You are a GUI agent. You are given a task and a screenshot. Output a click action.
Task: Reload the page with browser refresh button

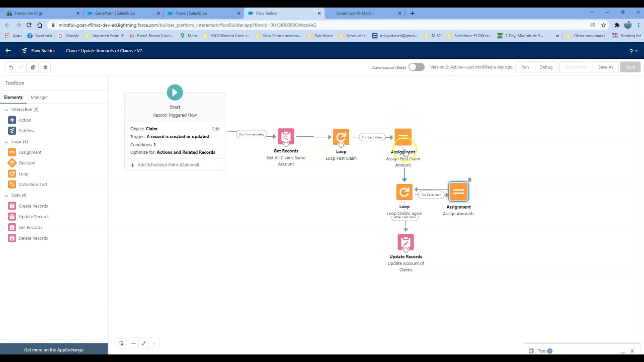click(29, 25)
